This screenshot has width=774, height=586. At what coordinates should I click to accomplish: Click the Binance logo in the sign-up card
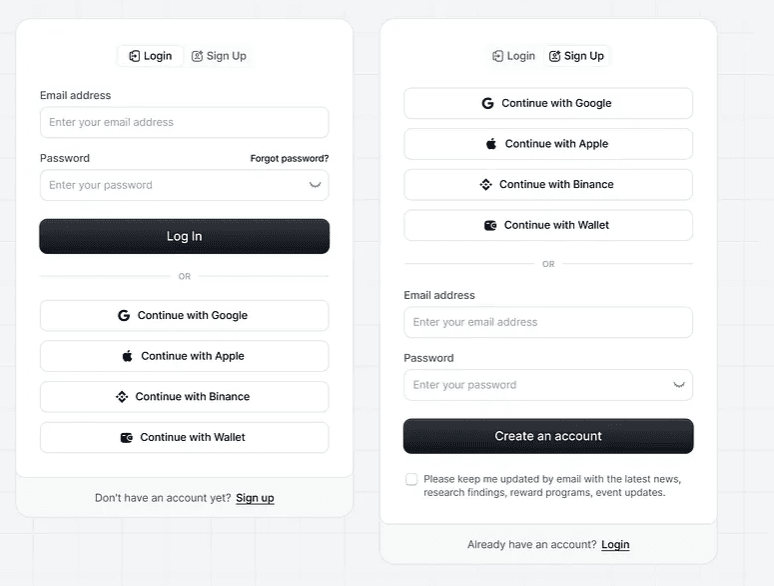486,184
